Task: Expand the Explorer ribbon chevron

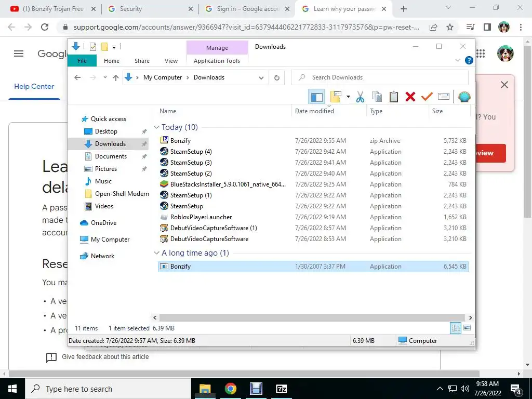Action: [457, 60]
